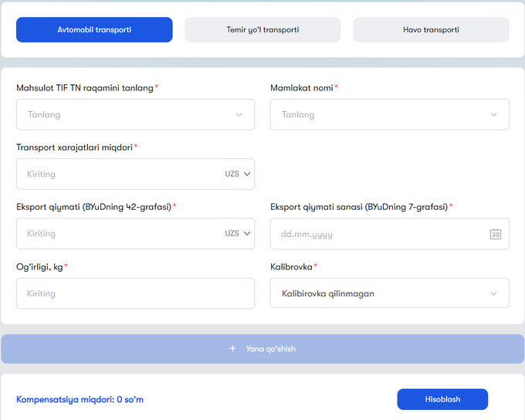Focus the Og'irligi, kg input field

tap(135, 294)
